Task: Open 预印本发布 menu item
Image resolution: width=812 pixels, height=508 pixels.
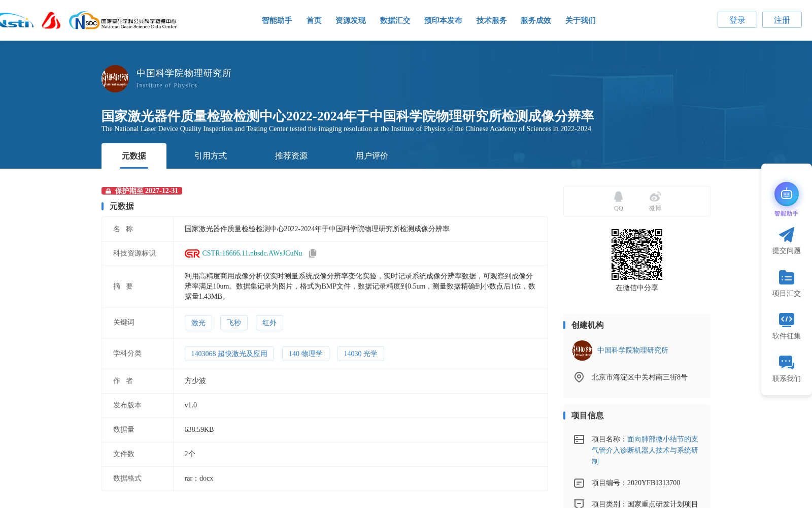Action: tap(443, 20)
